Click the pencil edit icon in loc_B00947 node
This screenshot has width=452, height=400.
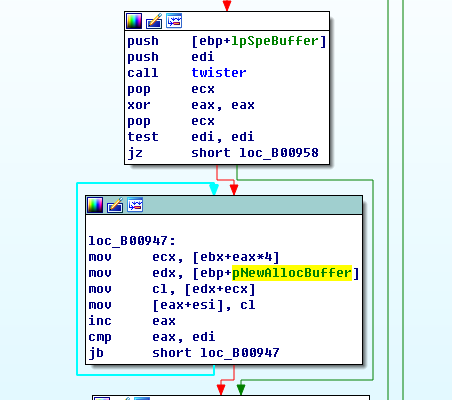pos(115,205)
